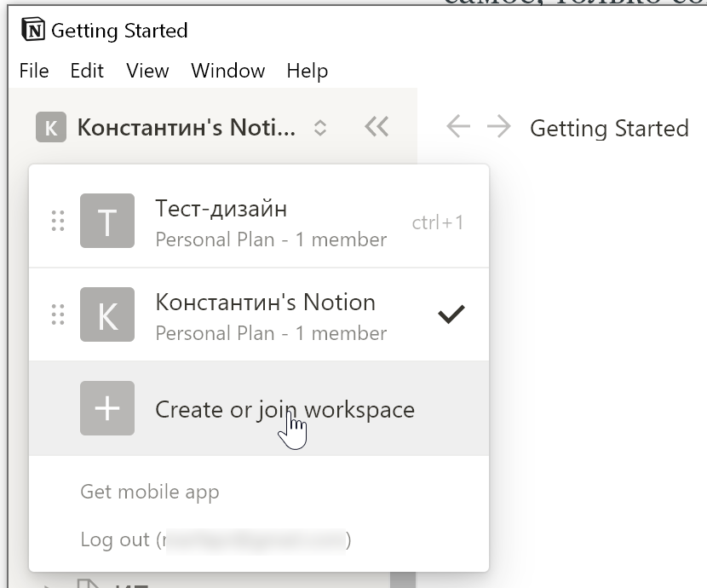
Task: Open the Window menu
Action: tap(228, 71)
